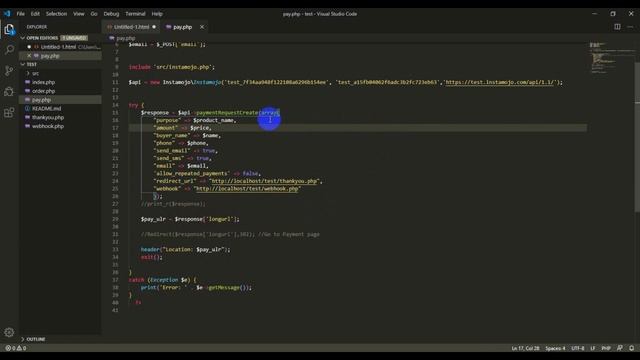This screenshot has width=640, height=360.
Task: Follow the localhost webhook.php URL link
Action: click(x=247, y=189)
